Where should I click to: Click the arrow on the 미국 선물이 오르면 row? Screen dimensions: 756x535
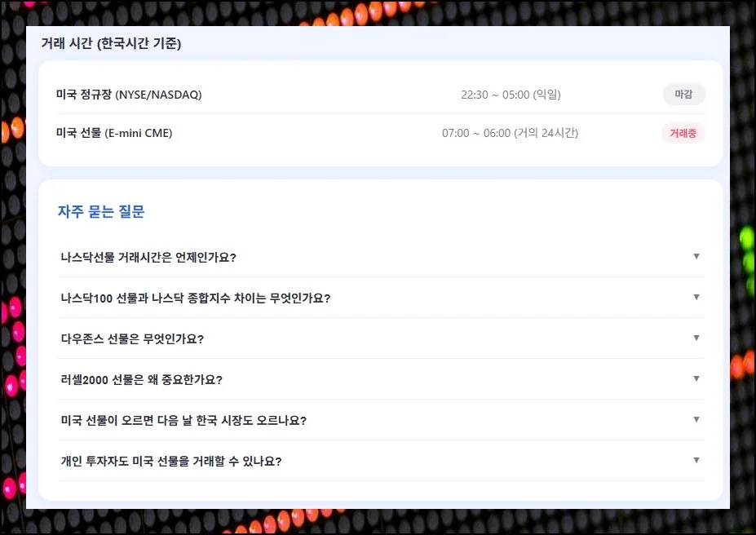[x=696, y=418]
